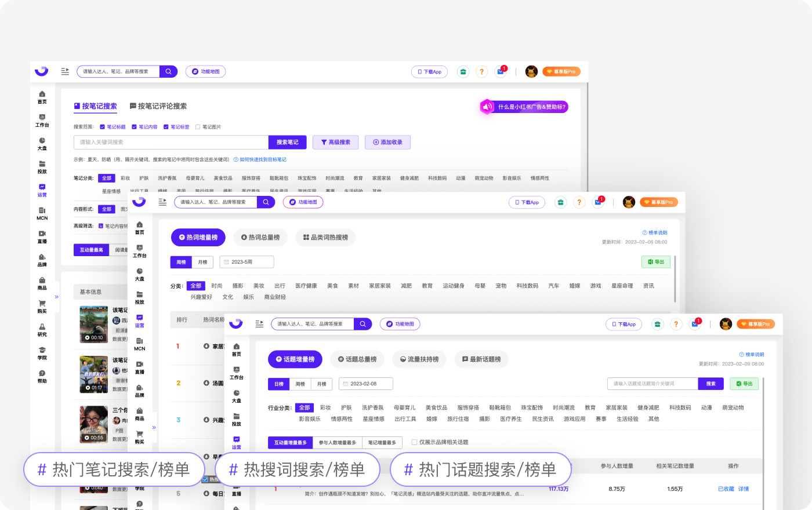Open 研究 in the note search window sidebar

click(x=42, y=329)
